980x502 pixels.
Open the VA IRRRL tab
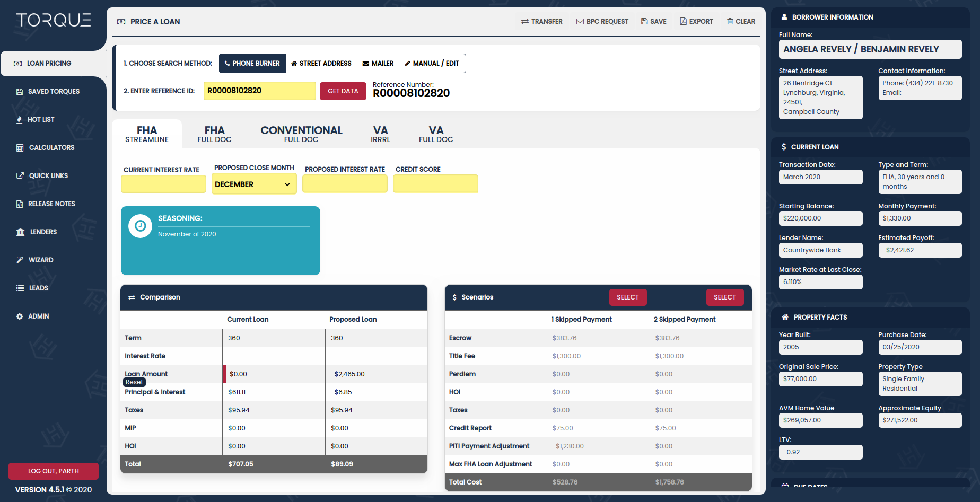[x=380, y=134]
